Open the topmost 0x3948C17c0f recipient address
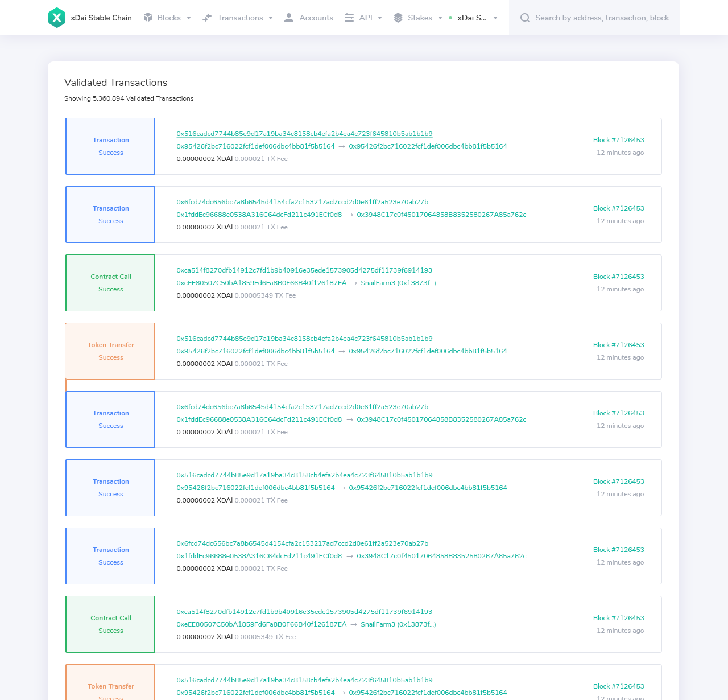Image resolution: width=728 pixels, height=700 pixels. pyautogui.click(x=441, y=215)
